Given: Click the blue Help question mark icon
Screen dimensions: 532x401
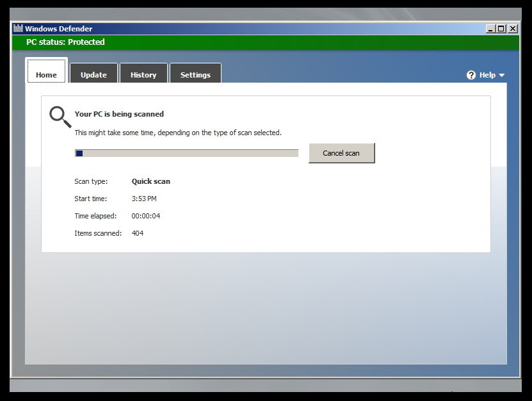Looking at the screenshot, I should coord(471,74).
